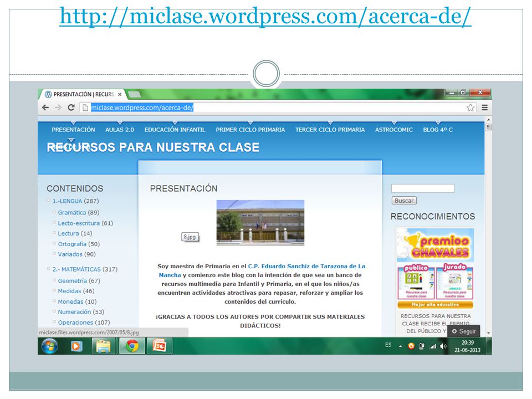This screenshot has width=532, height=399.
Task: Click the slide title URL link
Action: 265,16
